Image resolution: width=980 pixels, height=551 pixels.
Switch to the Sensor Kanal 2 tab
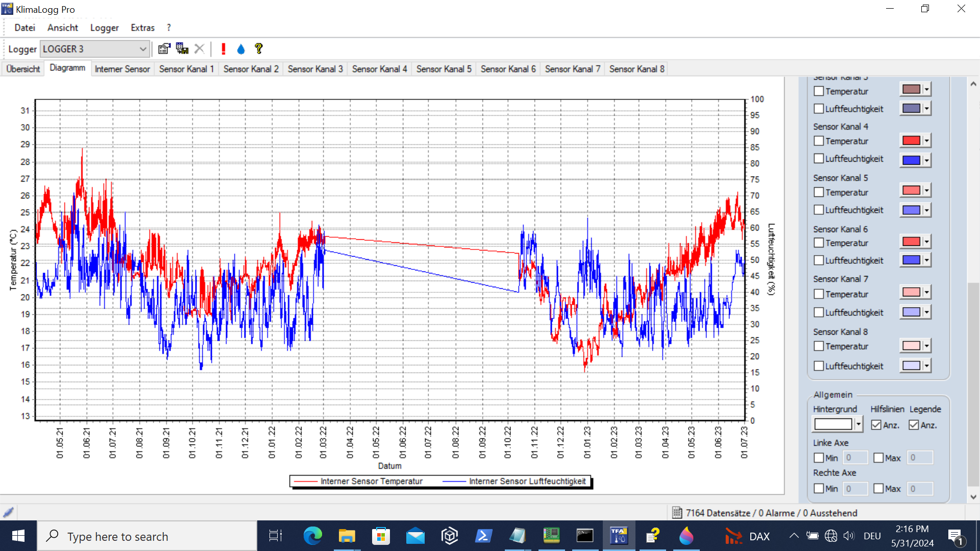tap(251, 69)
